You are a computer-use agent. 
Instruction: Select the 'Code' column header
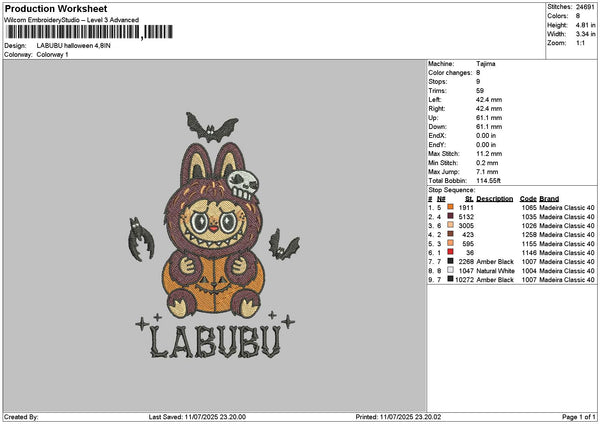click(x=528, y=199)
